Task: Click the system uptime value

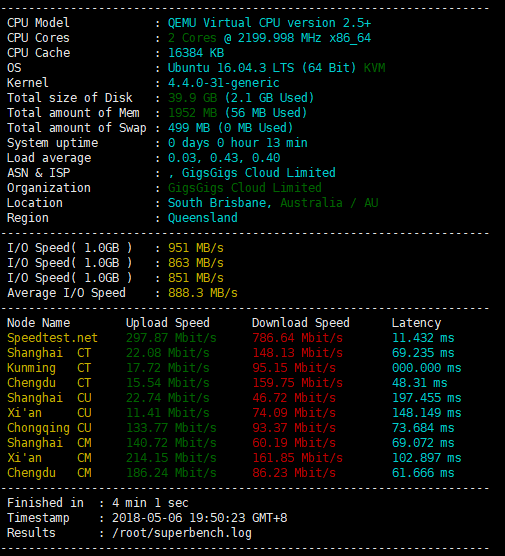Action: tap(238, 143)
